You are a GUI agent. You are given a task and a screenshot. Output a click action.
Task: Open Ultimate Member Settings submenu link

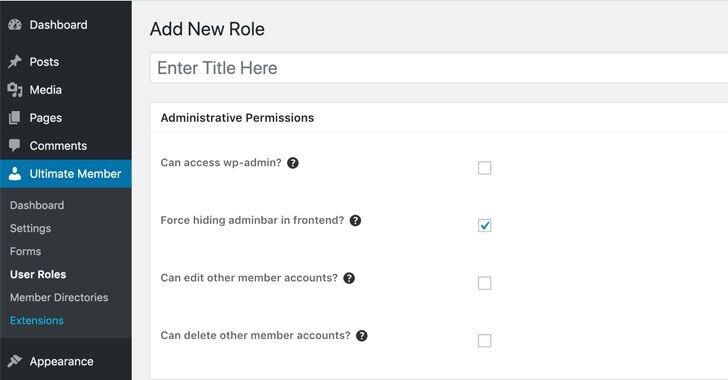(x=31, y=229)
